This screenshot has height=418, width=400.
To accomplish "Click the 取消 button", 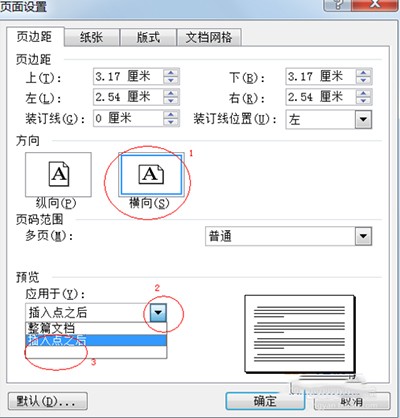I will point(352,401).
